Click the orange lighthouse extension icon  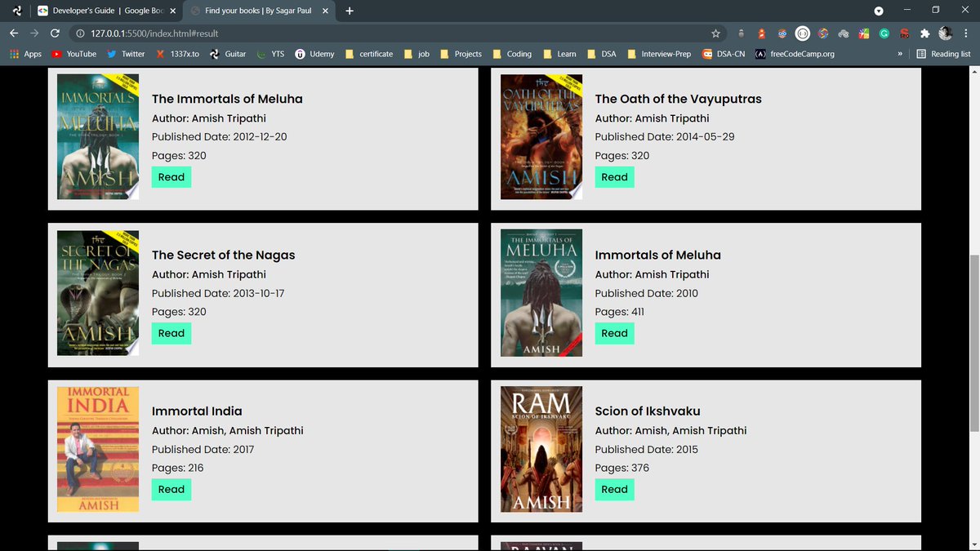coord(762,33)
